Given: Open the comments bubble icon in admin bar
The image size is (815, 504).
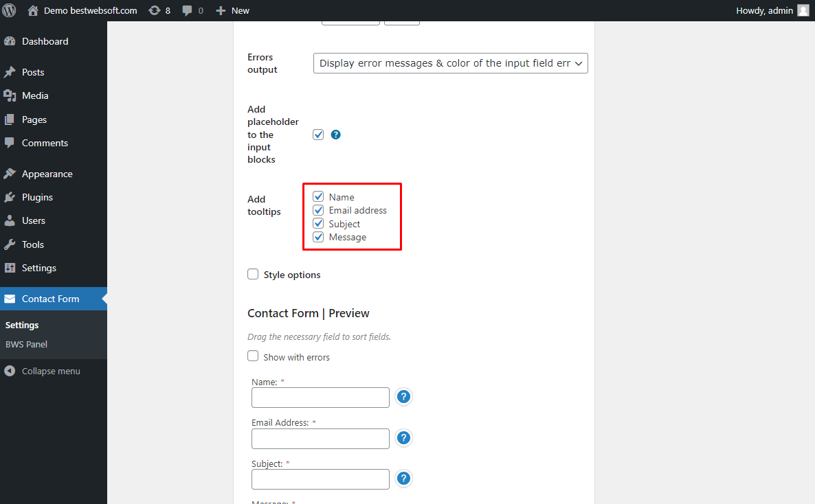Looking at the screenshot, I should 187,10.
